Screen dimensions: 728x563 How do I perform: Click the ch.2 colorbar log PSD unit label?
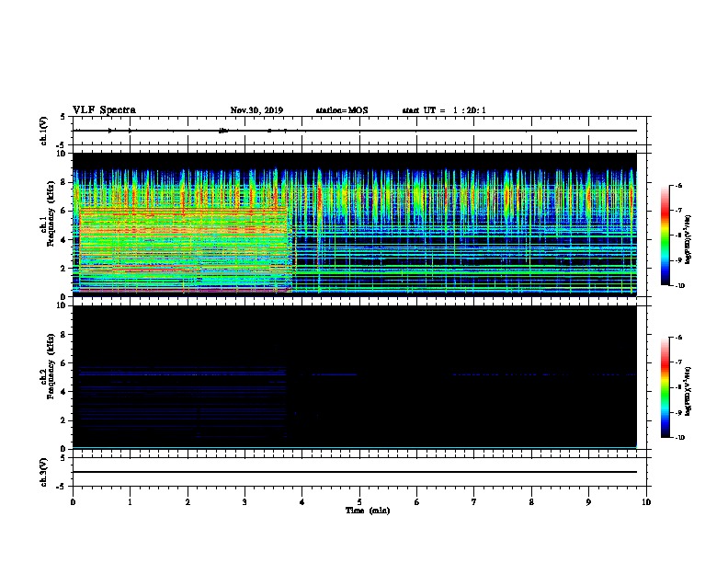coord(688,392)
